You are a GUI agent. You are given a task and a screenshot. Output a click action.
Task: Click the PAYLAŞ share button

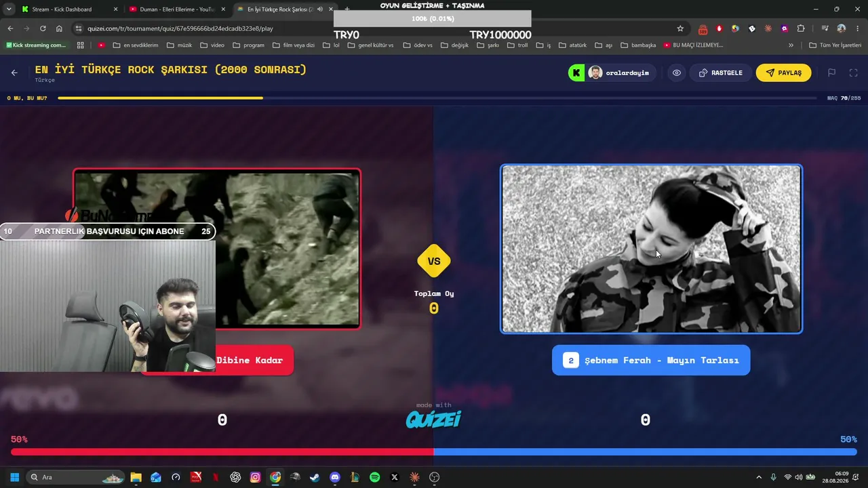(x=783, y=73)
